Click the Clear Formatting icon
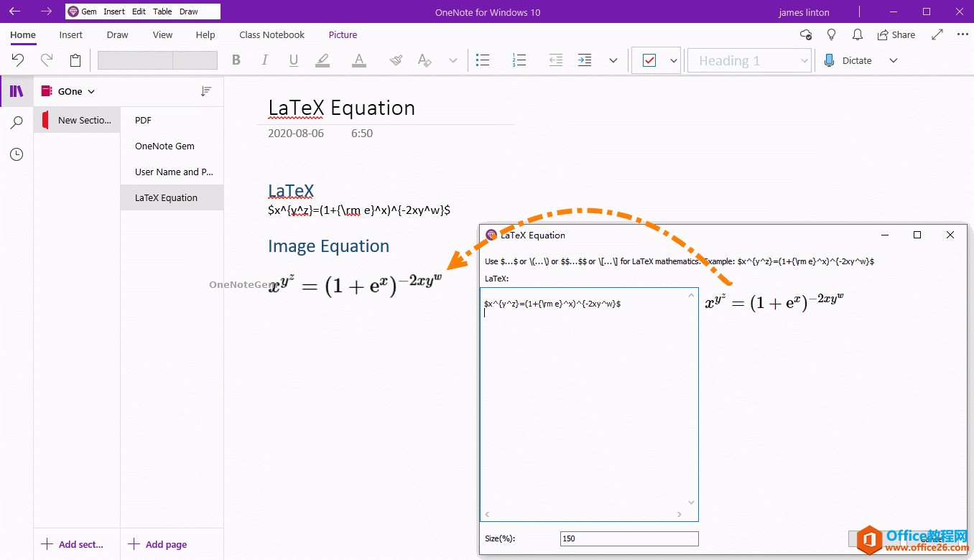Viewport: 974px width, 560px height. pos(425,60)
